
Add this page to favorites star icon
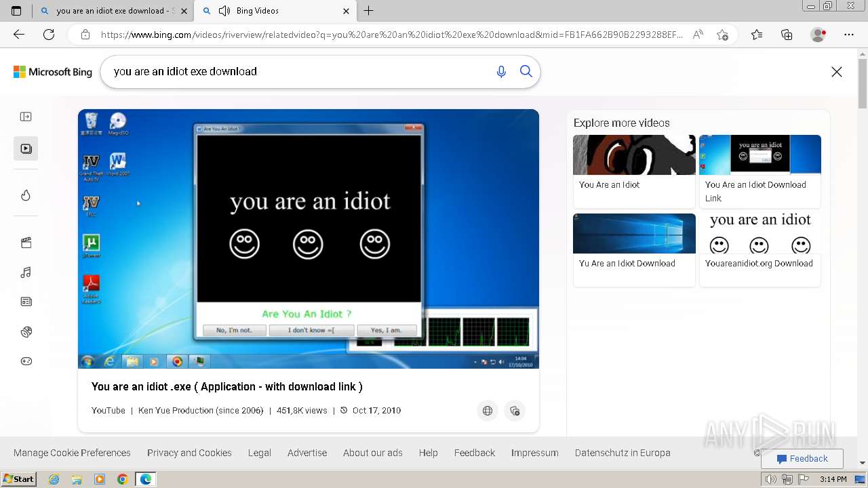(x=722, y=35)
